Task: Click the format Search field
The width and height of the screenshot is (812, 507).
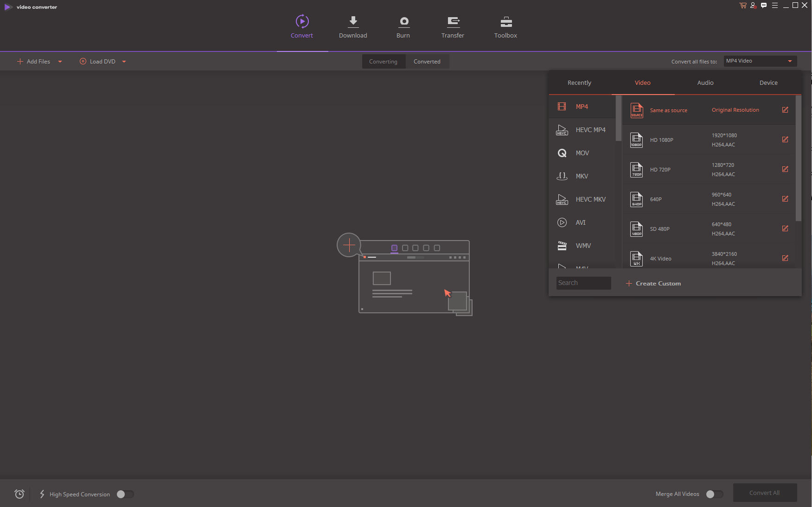Action: click(583, 283)
